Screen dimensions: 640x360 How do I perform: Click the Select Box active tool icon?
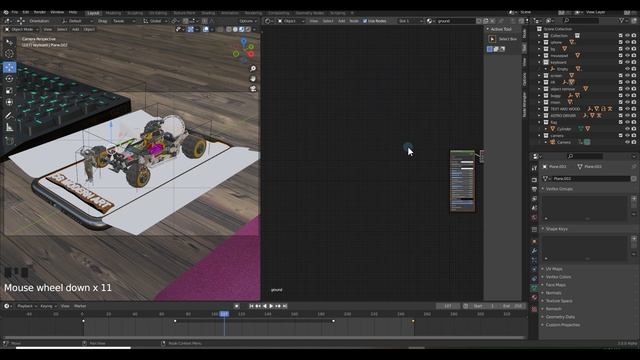pos(492,39)
